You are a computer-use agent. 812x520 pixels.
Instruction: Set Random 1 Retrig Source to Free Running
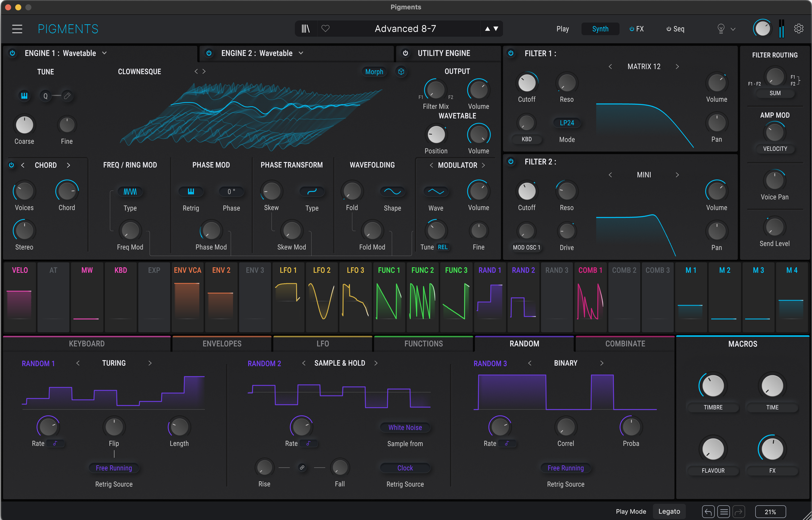(114, 468)
